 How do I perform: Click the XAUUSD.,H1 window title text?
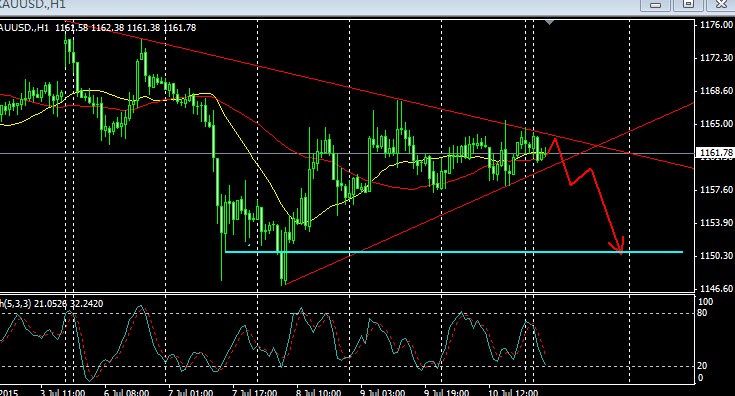coord(33,4)
